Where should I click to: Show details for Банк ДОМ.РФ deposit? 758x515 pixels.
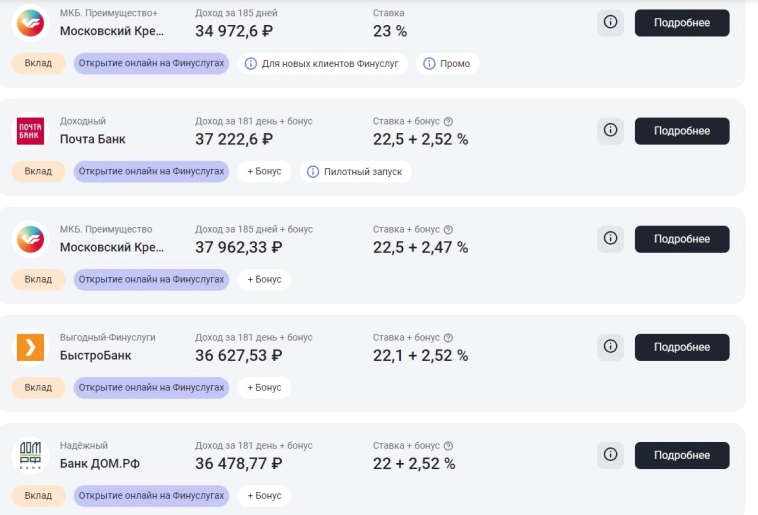pos(681,455)
